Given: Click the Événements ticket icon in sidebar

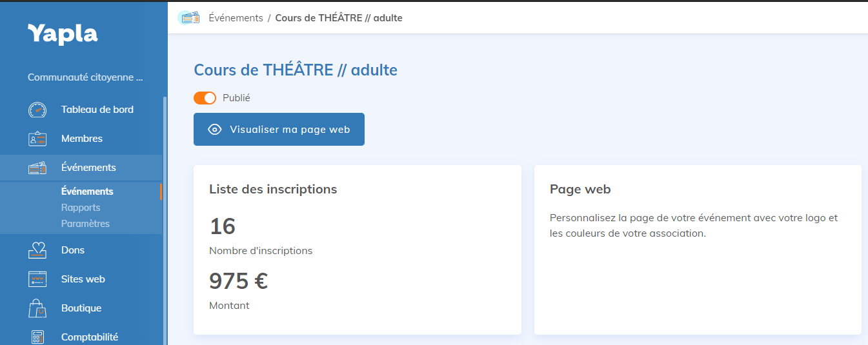Looking at the screenshot, I should point(37,168).
